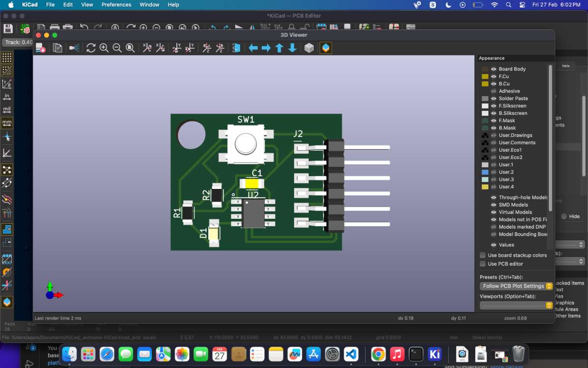Click the User.2 blue color swatch
588x368 pixels.
click(485, 172)
